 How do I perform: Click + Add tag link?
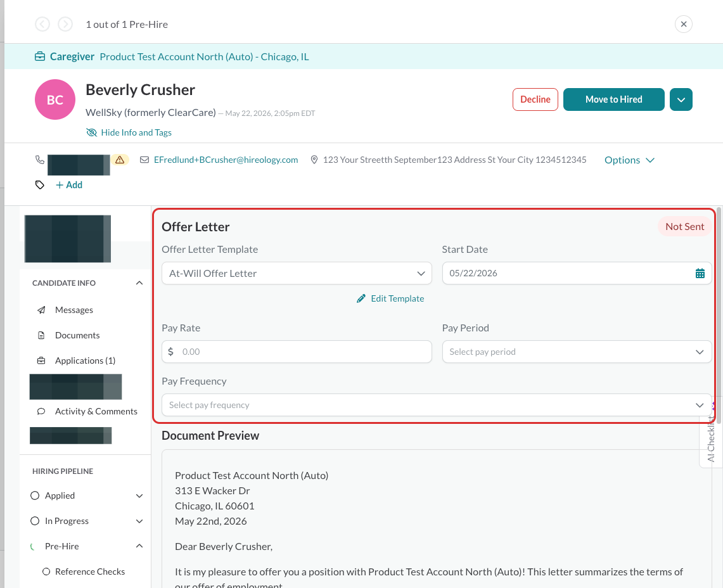click(68, 185)
